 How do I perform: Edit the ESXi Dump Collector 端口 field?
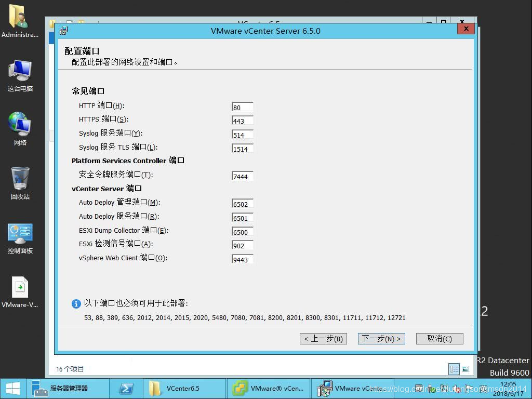tap(243, 231)
